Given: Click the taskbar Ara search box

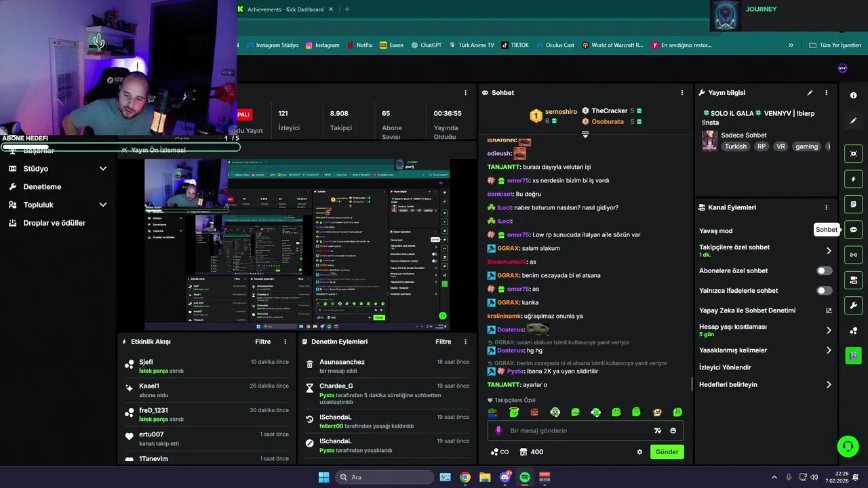Looking at the screenshot, I should tap(384, 477).
